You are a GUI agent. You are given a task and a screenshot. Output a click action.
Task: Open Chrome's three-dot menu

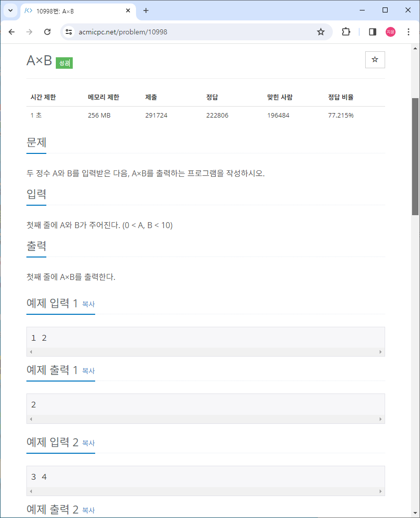point(409,31)
